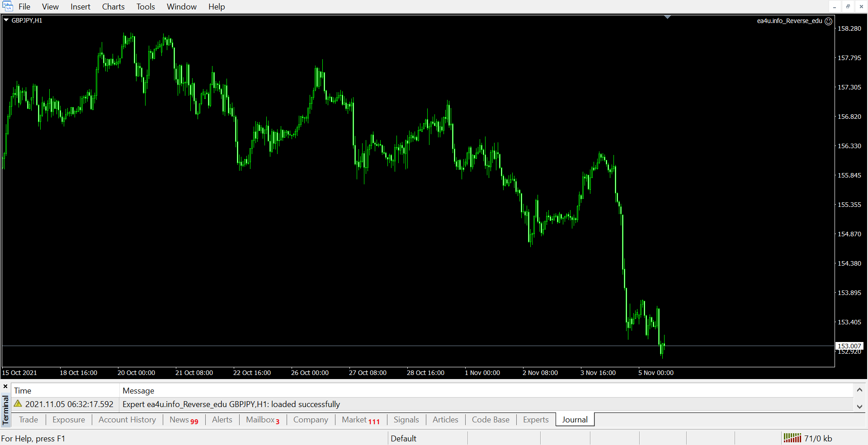
Task: Open the GBPJPY,H1 chart dropdown triangle
Action: [6, 20]
